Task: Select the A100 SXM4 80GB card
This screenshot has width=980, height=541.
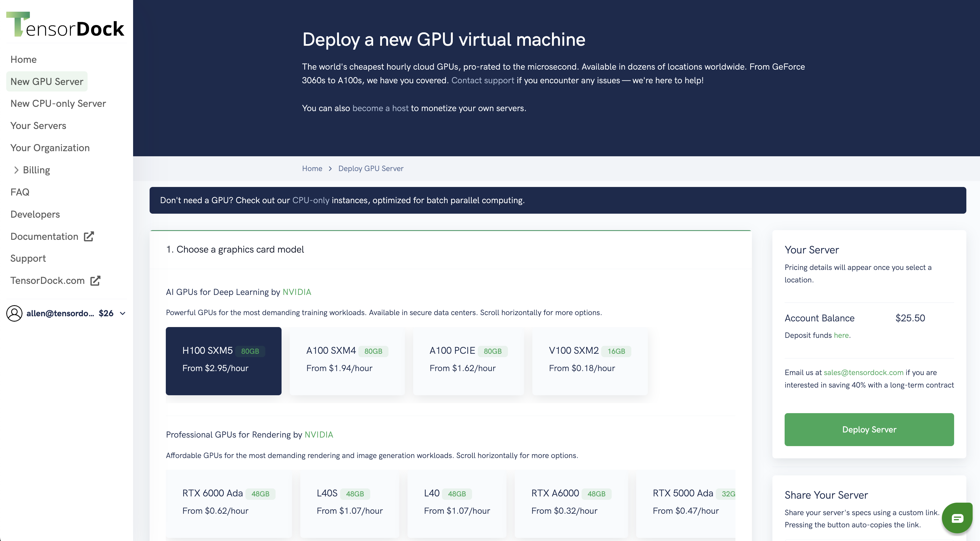Action: 347,361
